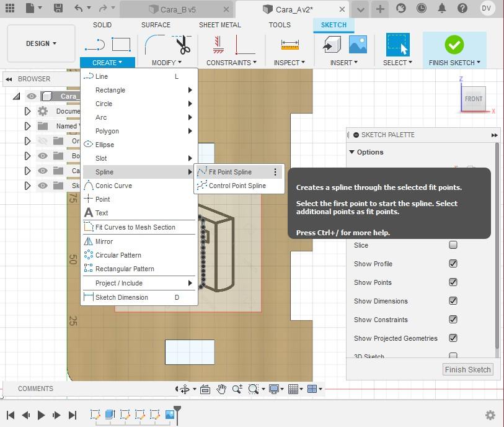This screenshot has height=427, width=504.
Task: Collapse the Options section in Sketch Palette
Action: point(351,152)
